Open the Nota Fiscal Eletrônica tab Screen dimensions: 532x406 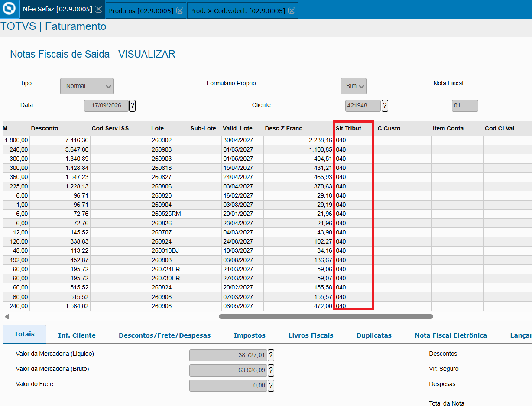click(x=451, y=335)
